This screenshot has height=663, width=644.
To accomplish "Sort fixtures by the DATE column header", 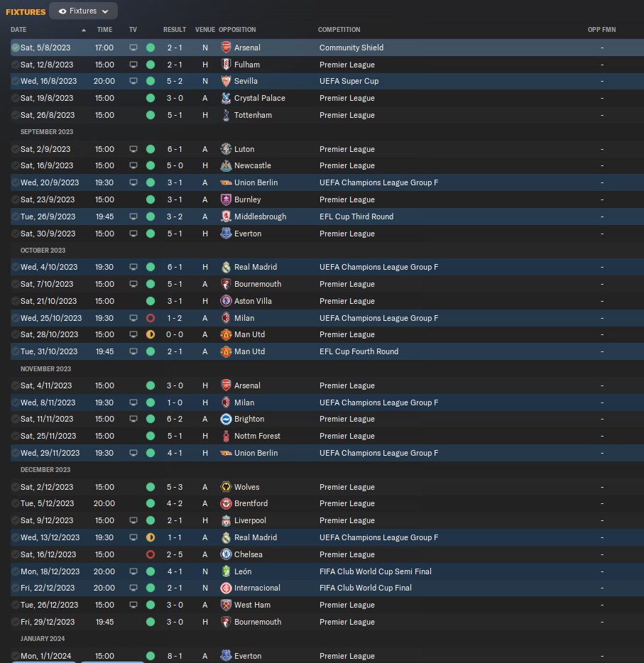I will (x=18, y=30).
